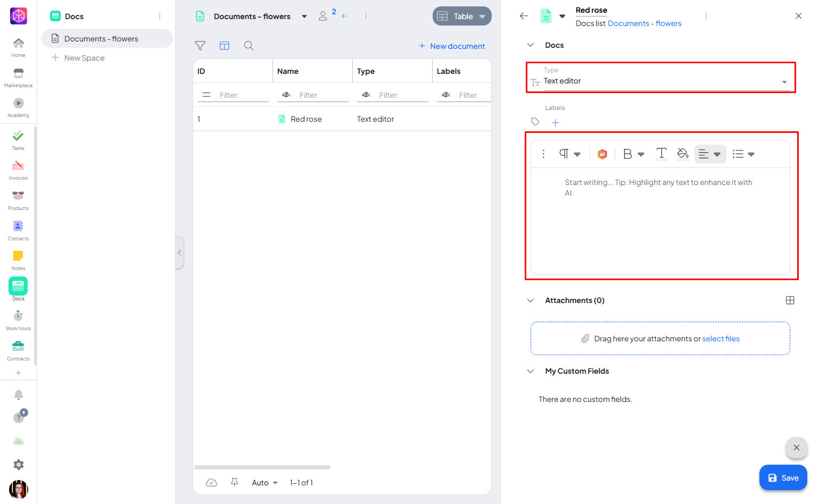Click the text font formatting icon

click(661, 154)
